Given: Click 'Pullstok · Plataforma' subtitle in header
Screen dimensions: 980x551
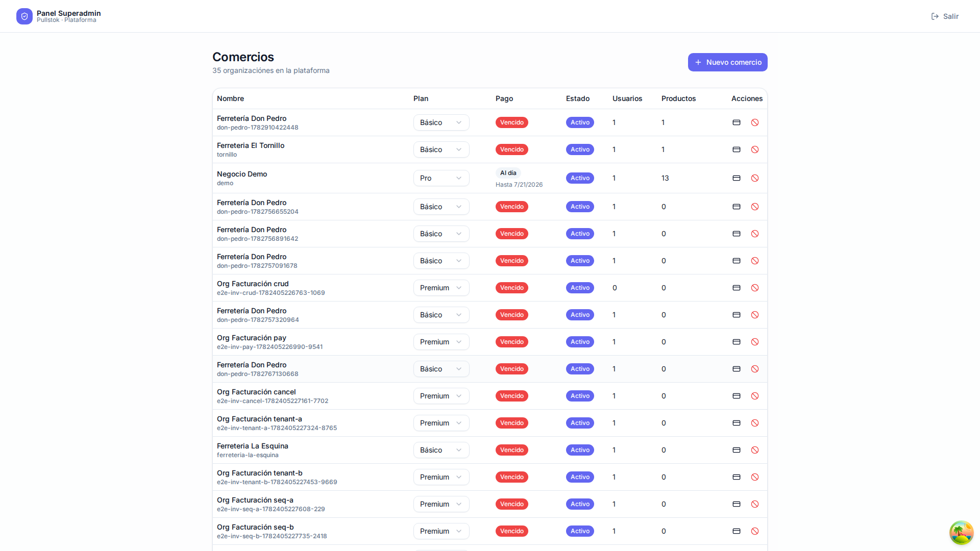Looking at the screenshot, I should coord(66,20).
